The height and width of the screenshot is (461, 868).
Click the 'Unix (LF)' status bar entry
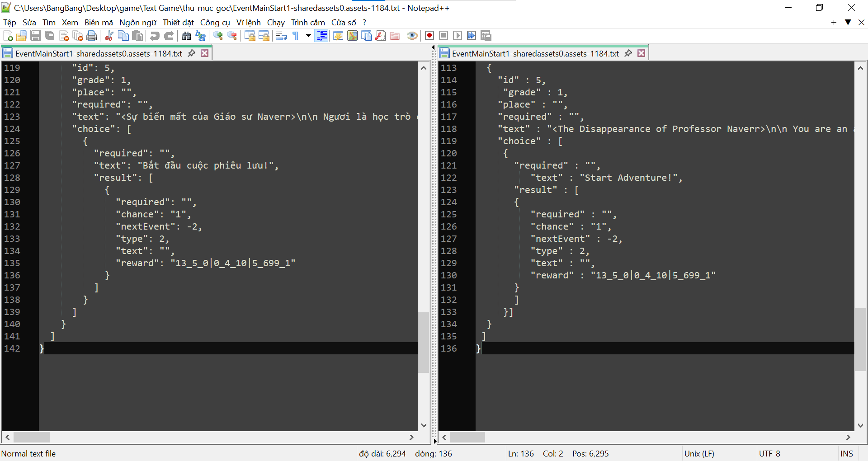click(x=699, y=453)
